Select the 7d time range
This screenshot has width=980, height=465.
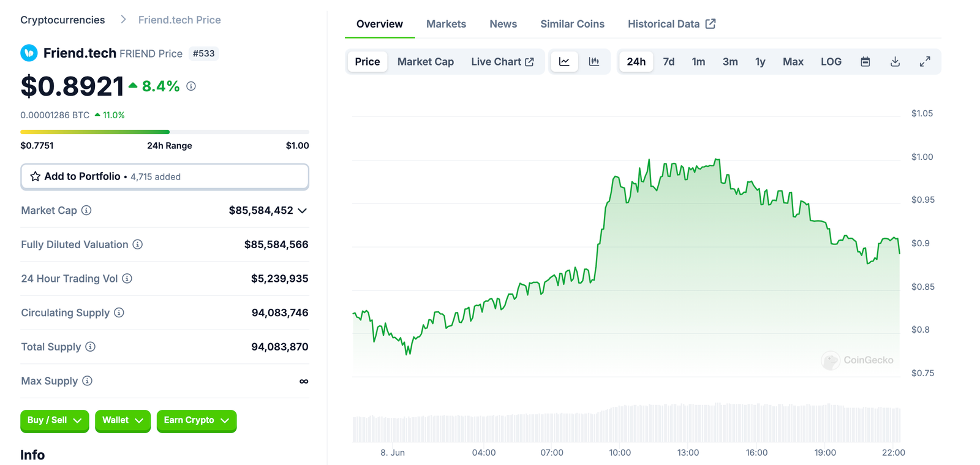point(668,62)
